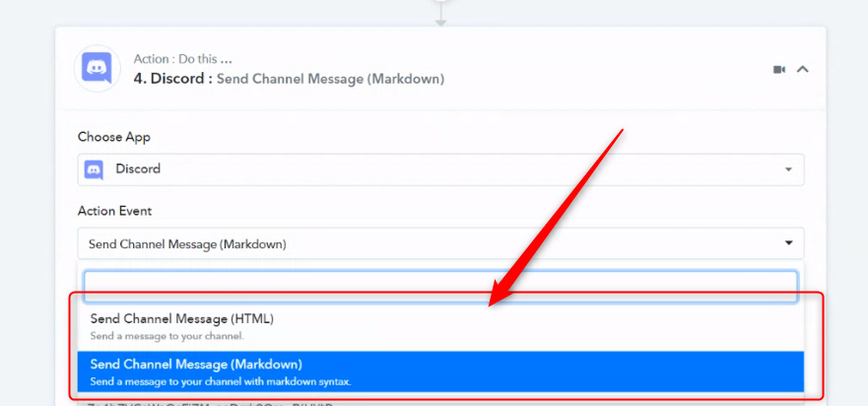The image size is (868, 406).
Task: Click the Action Event dropdown arrow
Action: 789,243
